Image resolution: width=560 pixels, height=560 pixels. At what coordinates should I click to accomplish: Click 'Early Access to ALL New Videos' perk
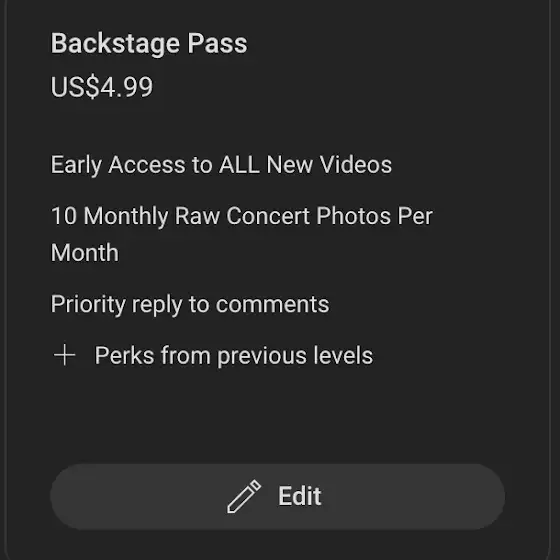tap(221, 165)
